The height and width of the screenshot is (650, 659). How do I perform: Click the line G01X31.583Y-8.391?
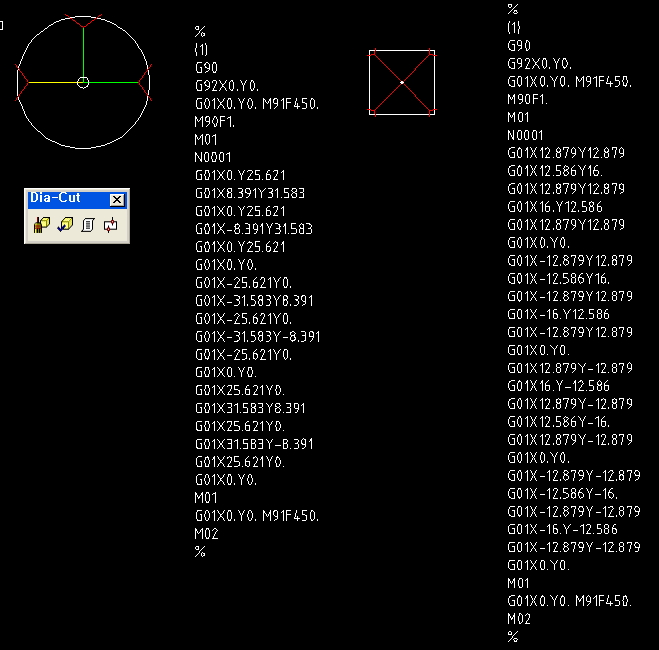pos(254,444)
